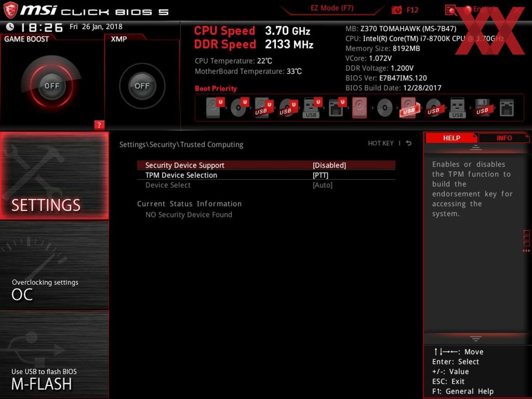
Task: Open the OC overclocking settings section
Action: point(54,265)
